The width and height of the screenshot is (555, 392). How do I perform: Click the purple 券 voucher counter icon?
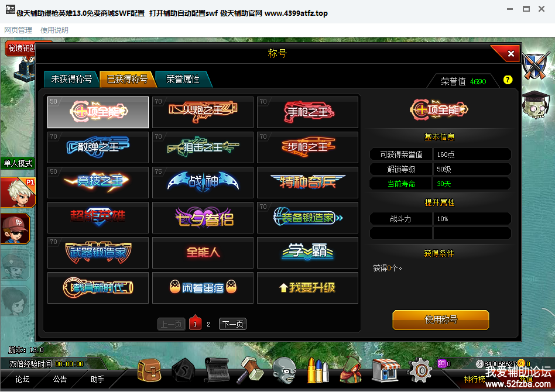point(441,364)
